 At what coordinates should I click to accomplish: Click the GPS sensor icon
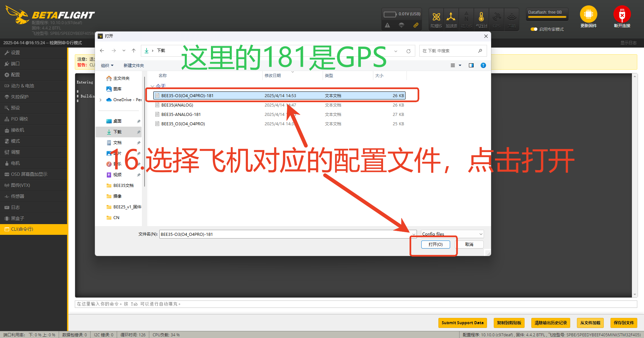pyautogui.click(x=497, y=17)
